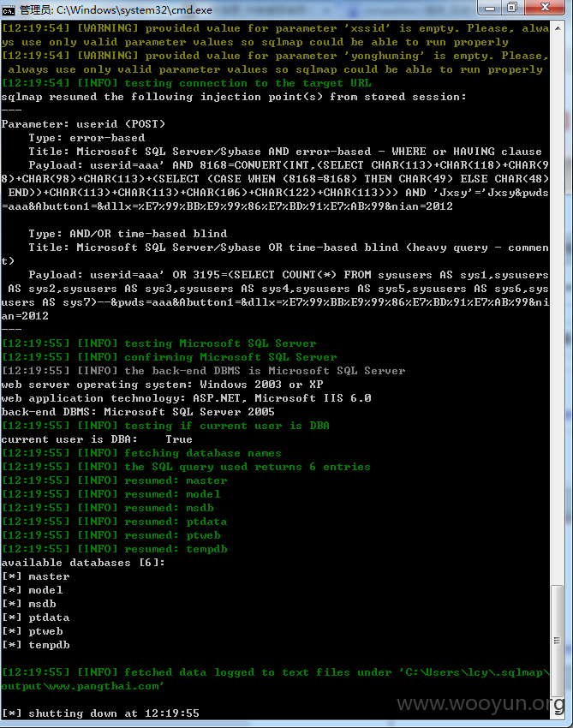The width and height of the screenshot is (573, 728).
Task: Click 'back-end DBMS: Microsoft SQL Server 2005' line
Action: [138, 412]
